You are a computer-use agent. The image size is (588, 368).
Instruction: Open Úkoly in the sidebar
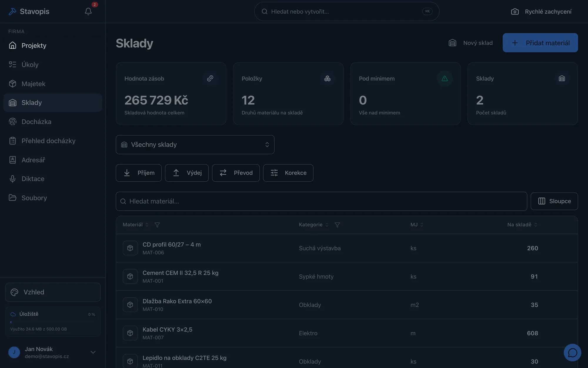[x=53, y=64]
